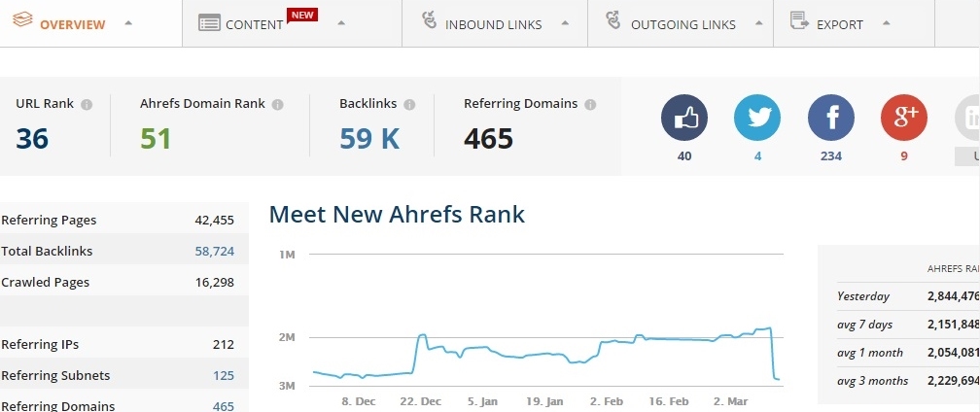
Task: Click the Facebook share icon
Action: pyautogui.click(x=831, y=119)
